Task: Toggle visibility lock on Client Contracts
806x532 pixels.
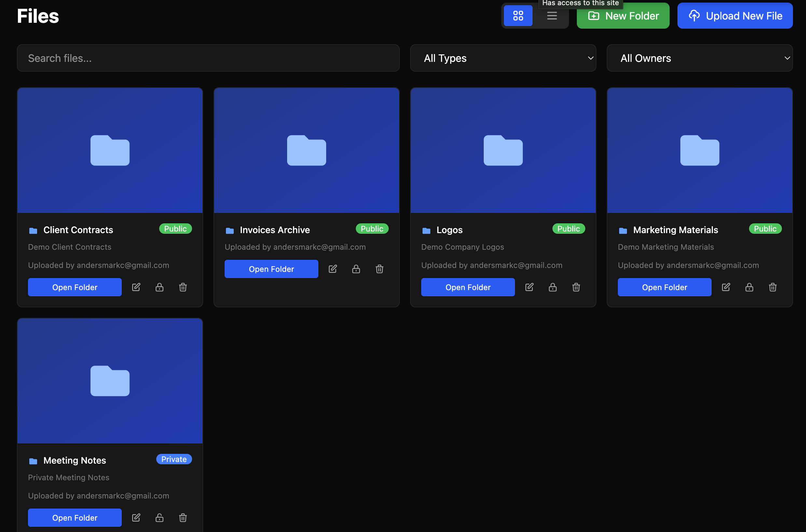Action: click(160, 287)
